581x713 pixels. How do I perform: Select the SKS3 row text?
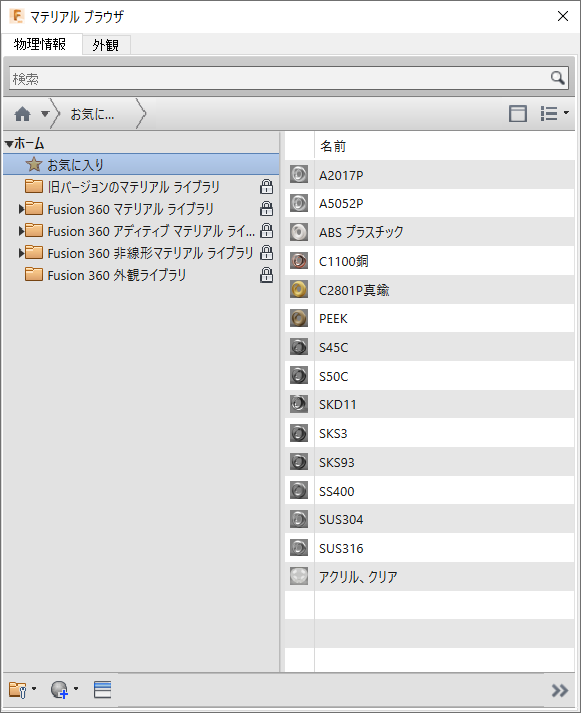pyautogui.click(x=333, y=433)
